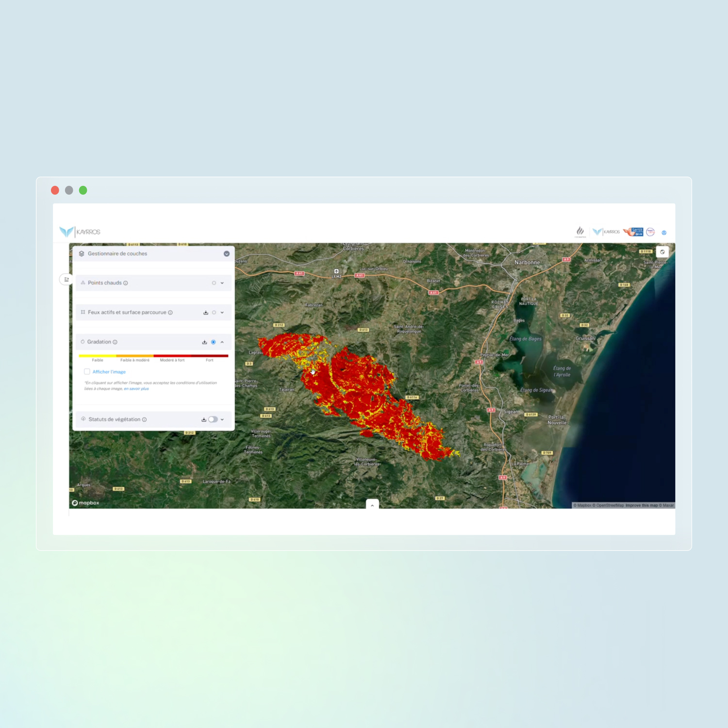Select Feux actifs et surface parcourue radio
This screenshot has height=728, width=728.
click(214, 313)
